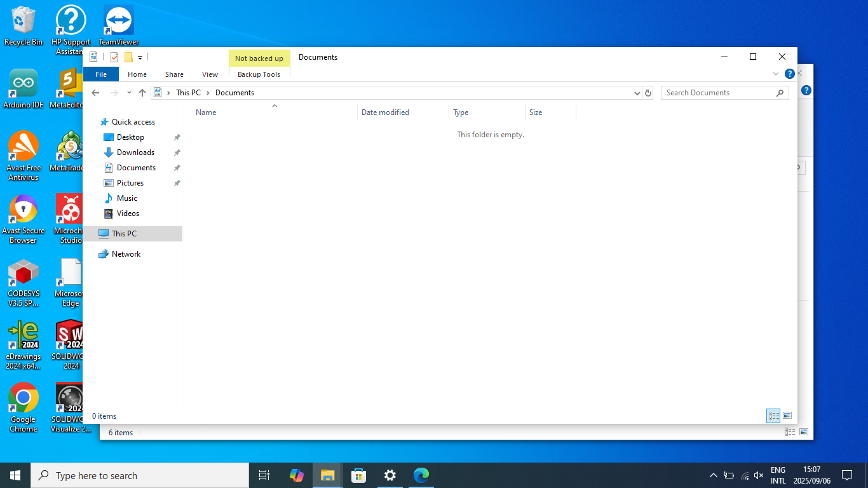Switch to the View ribbon tab
This screenshot has width=868, height=488.
coord(210,74)
